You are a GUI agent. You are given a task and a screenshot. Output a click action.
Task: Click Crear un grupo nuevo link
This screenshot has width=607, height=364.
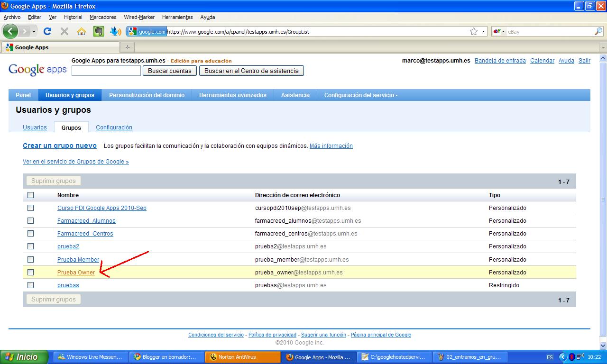pyautogui.click(x=60, y=146)
